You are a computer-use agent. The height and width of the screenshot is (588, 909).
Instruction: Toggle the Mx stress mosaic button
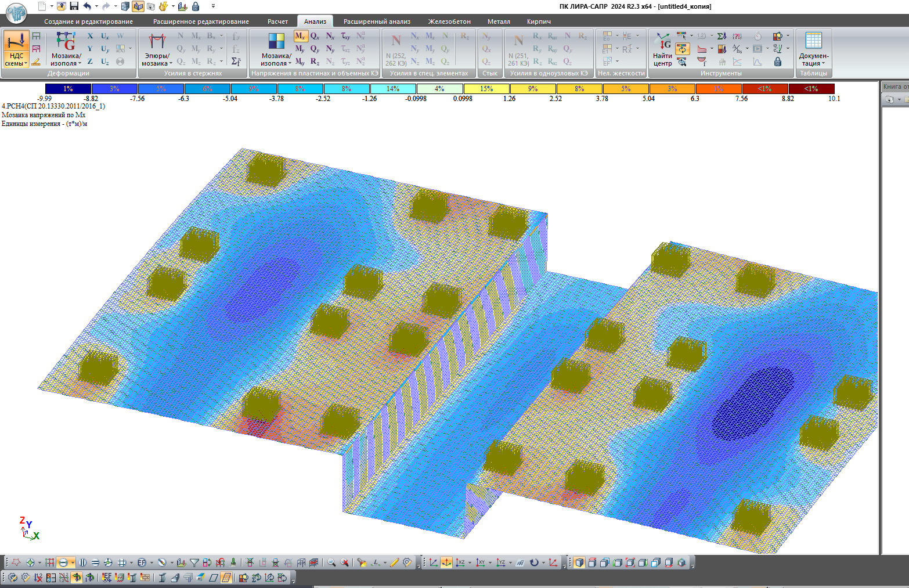coord(300,36)
